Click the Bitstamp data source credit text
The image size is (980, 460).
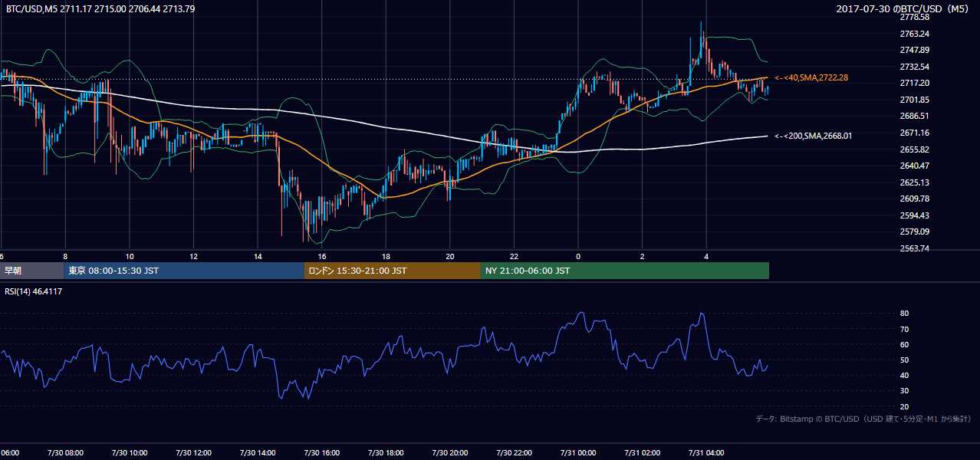[863, 419]
